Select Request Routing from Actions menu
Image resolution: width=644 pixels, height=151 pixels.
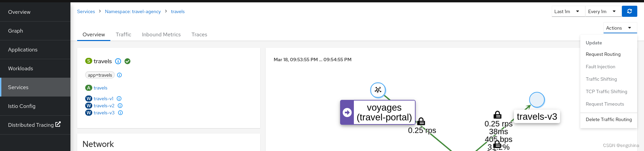click(x=603, y=54)
